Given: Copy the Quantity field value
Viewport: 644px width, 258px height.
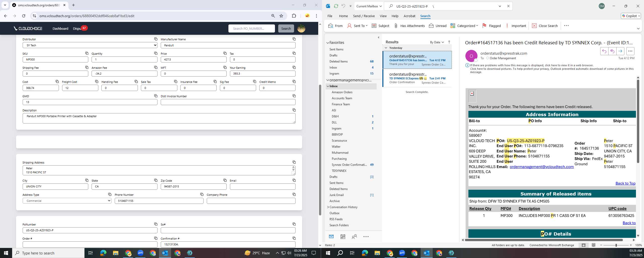Looking at the screenshot, I should (156, 53).
